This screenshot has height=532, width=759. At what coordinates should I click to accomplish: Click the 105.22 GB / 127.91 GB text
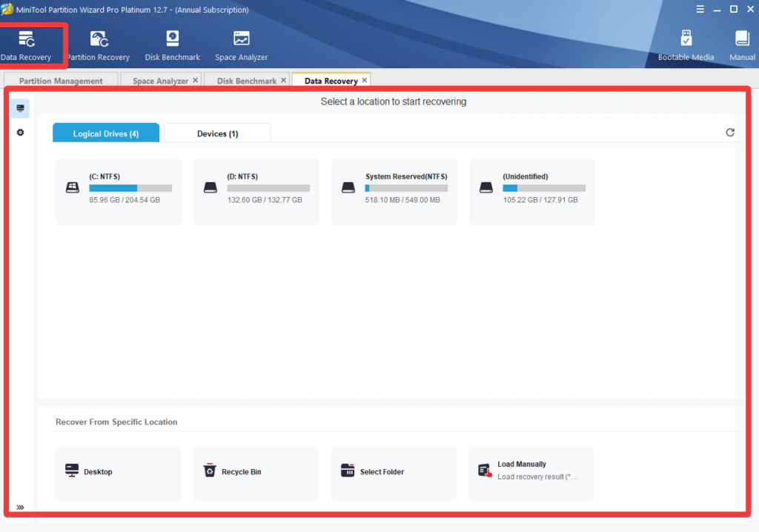[x=540, y=200]
